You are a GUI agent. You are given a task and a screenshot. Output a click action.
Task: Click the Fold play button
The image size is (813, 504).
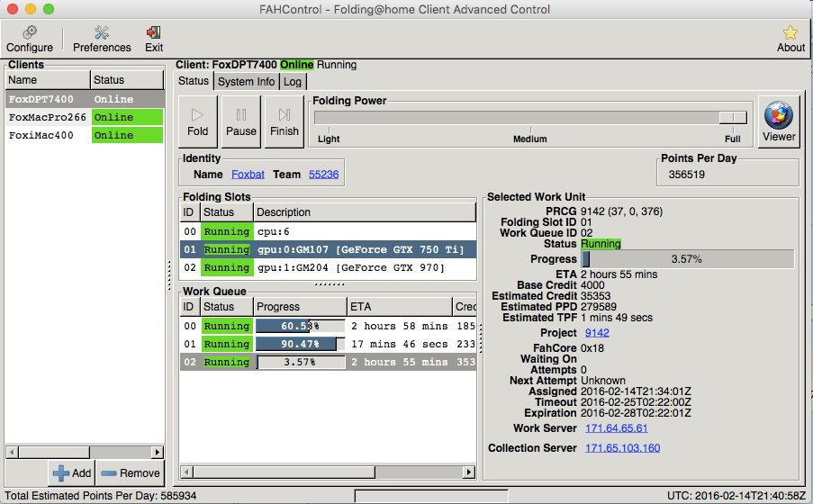(x=197, y=121)
